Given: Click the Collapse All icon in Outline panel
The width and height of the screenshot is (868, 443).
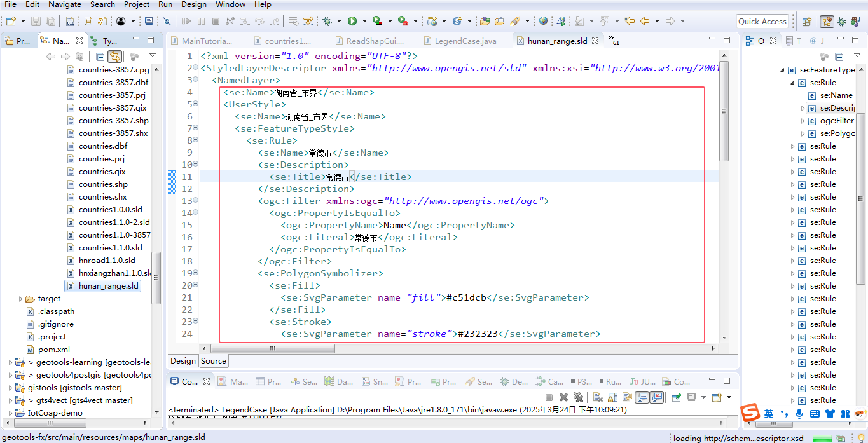Looking at the screenshot, I should click(839, 57).
